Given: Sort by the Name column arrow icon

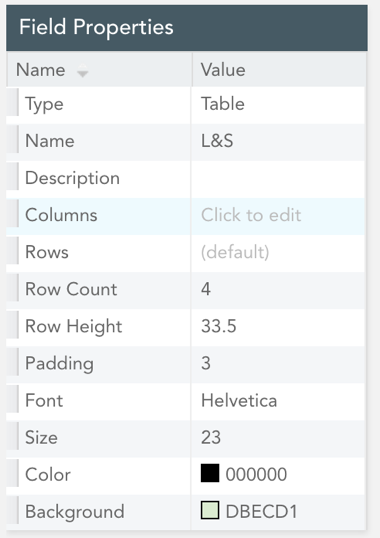Looking at the screenshot, I should [x=82, y=71].
